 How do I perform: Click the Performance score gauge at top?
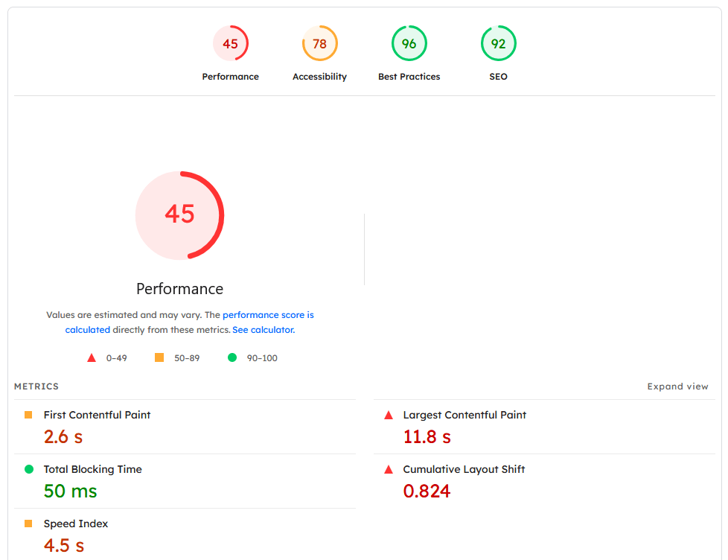pyautogui.click(x=231, y=44)
